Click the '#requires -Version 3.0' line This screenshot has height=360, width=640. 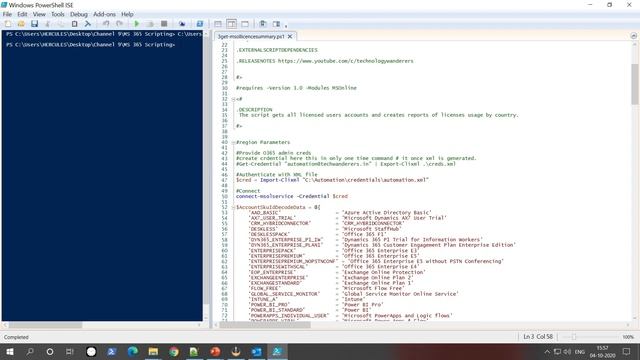(296, 88)
